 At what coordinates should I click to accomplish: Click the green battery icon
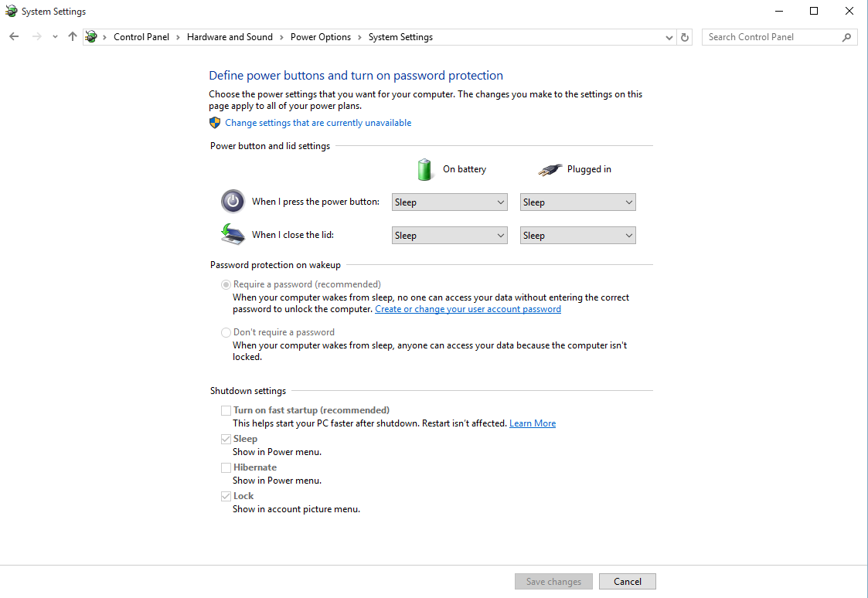pos(424,169)
